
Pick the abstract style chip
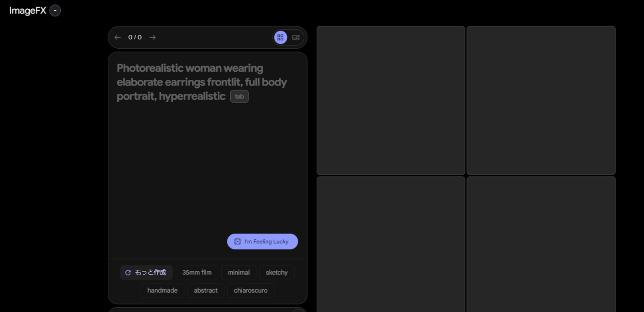[x=205, y=291]
